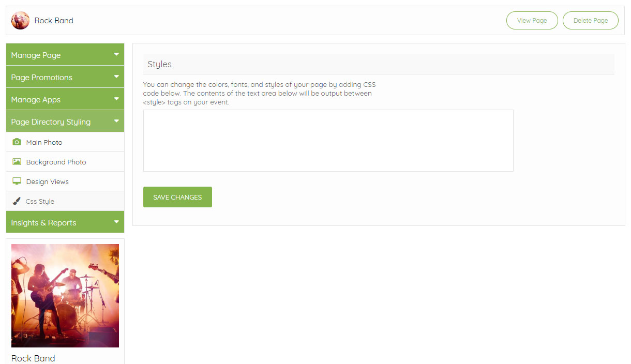This screenshot has height=364, width=631.
Task: Click the Rock Band title in header
Action: [x=54, y=21]
